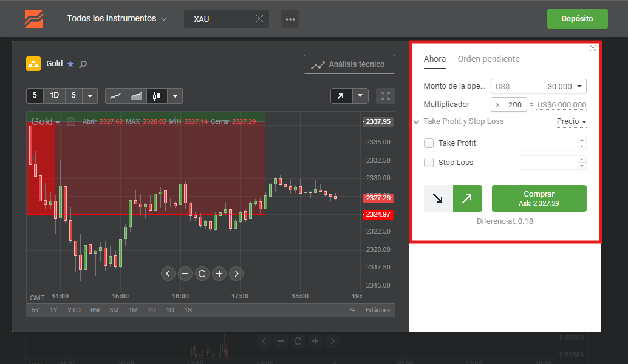Image resolution: width=628 pixels, height=364 pixels.
Task: Click the Gold instrument icon
Action: click(33, 64)
